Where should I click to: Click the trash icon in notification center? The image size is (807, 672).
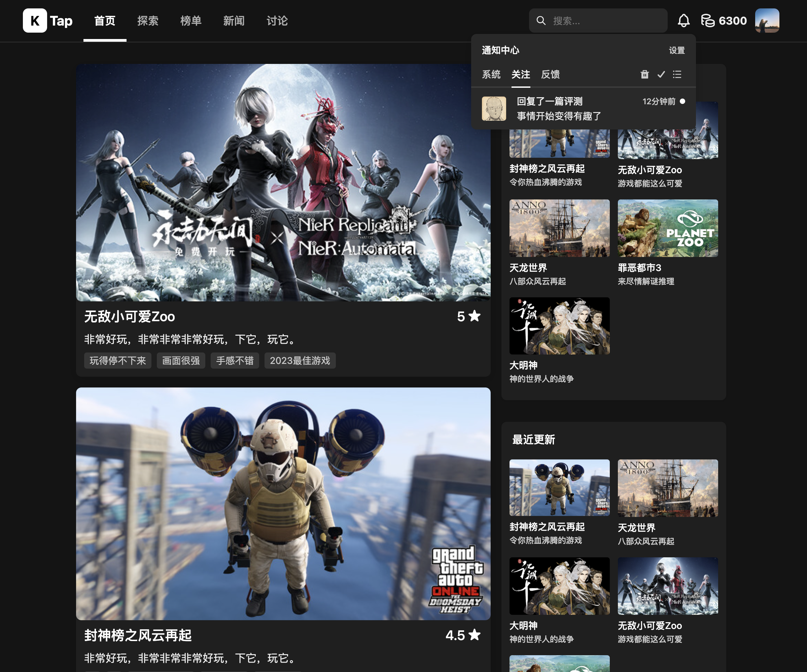(644, 74)
